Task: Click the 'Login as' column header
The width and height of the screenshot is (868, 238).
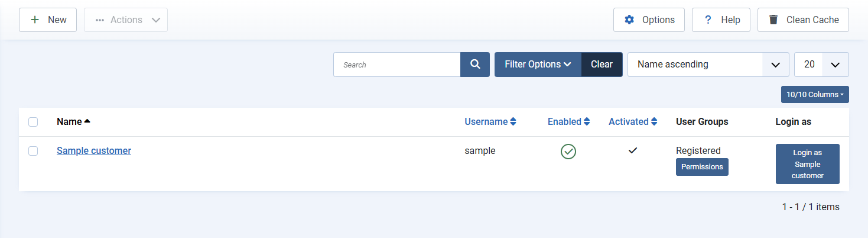Action: click(x=794, y=121)
